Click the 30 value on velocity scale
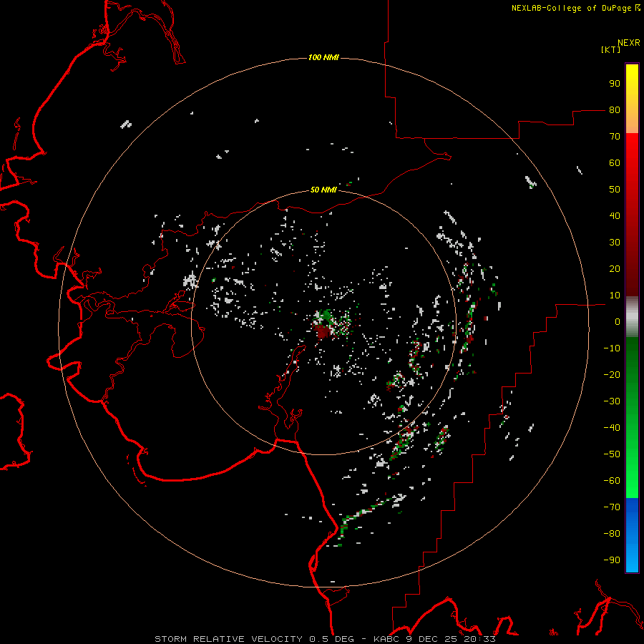Image resolution: width=644 pixels, height=644 pixels. tap(615, 243)
